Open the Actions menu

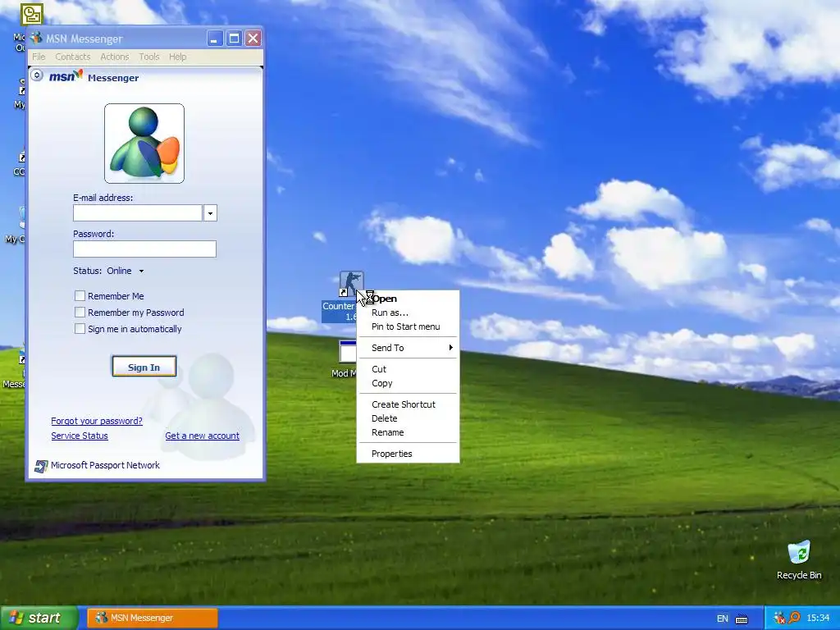115,57
